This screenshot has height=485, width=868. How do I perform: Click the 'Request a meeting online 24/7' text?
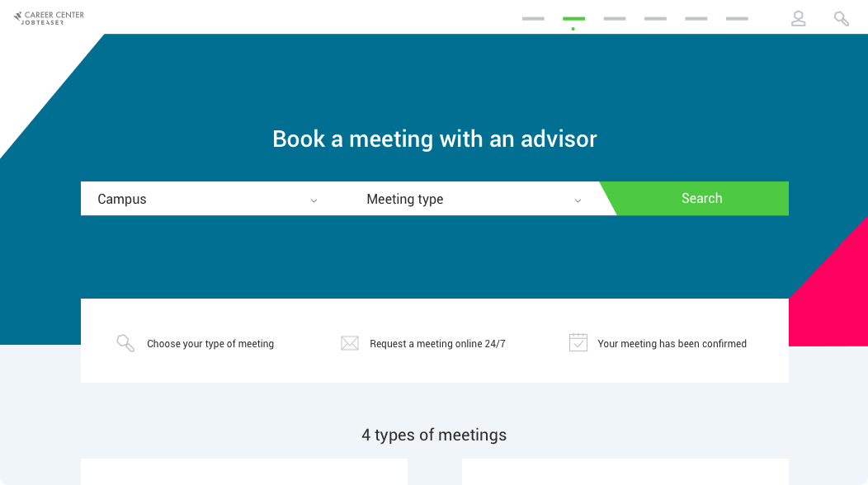click(x=437, y=344)
